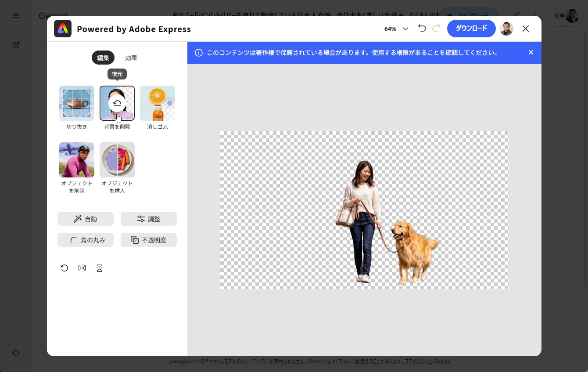
Task: Select the 消しゴム eraser tool
Action: [x=158, y=103]
